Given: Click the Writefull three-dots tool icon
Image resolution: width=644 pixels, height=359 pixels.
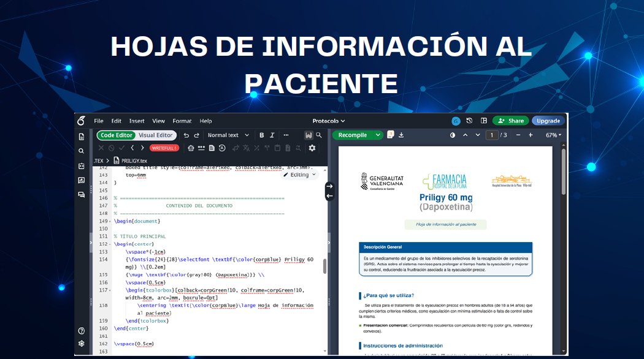Looking at the screenshot, I should [201, 148].
